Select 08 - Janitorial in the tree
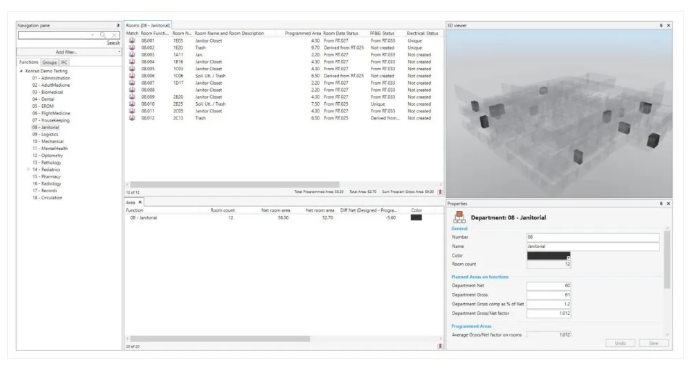Screen dimensions: 694x372 [x=45, y=127]
